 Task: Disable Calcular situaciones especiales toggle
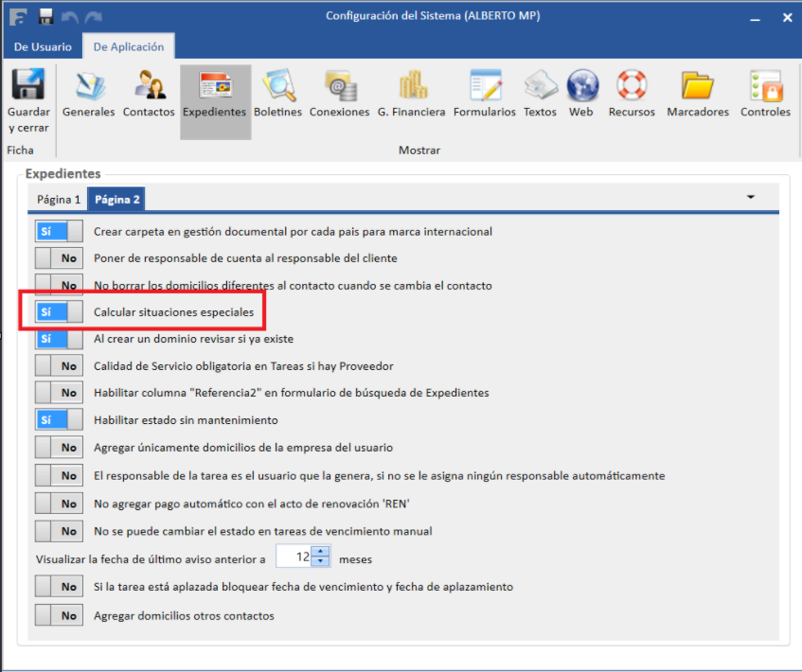pos(59,311)
